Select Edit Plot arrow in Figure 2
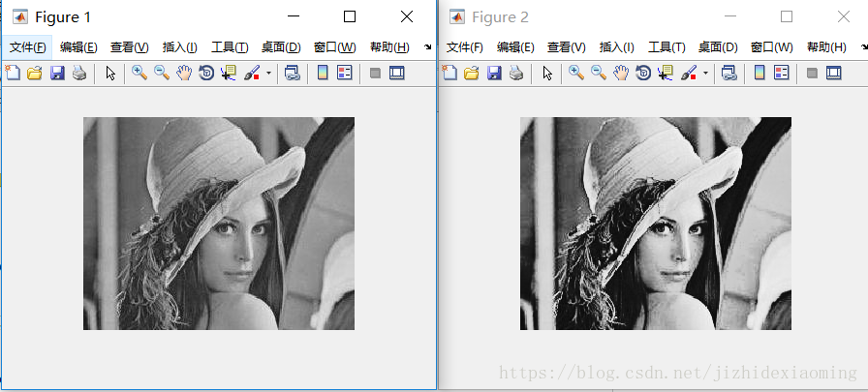This screenshot has width=868, height=392. tap(547, 73)
